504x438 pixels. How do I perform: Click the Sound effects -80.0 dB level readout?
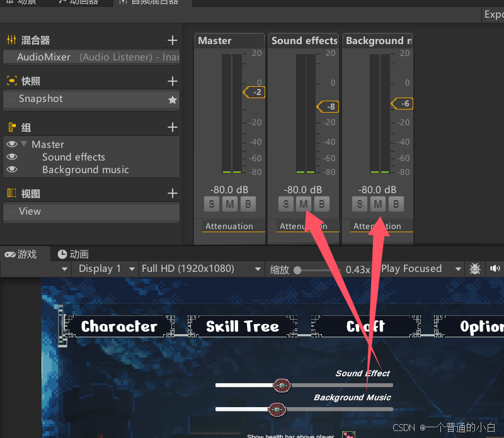303,189
